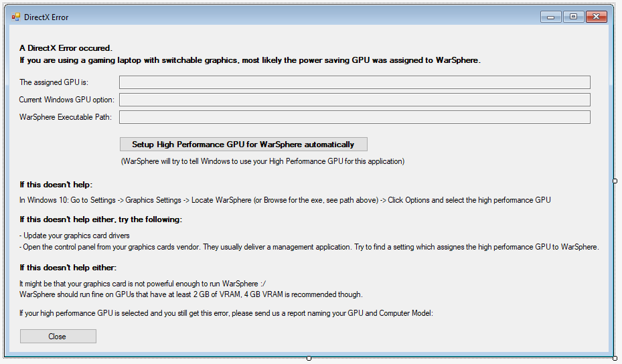This screenshot has height=364, width=622.
Task: Click the 'If this doesn't help either:' heading
Action: click(68, 268)
